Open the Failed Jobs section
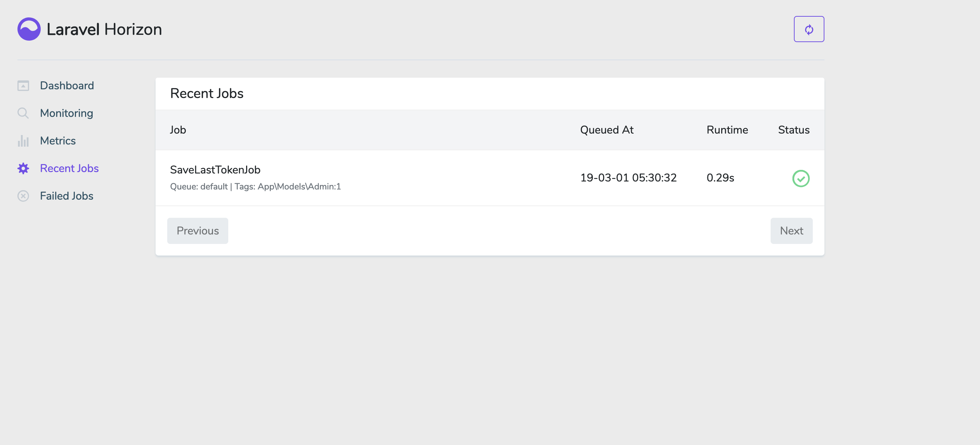Image resolution: width=980 pixels, height=445 pixels. (66, 195)
